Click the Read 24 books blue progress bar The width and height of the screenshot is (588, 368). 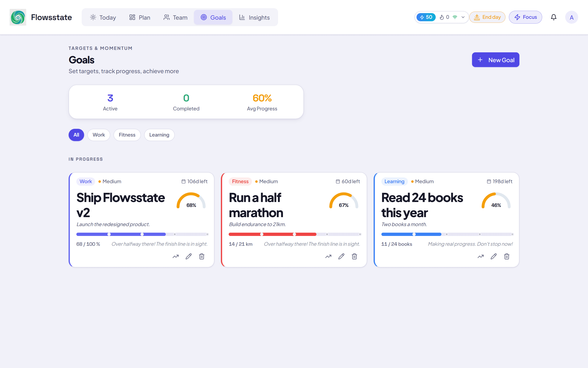click(x=447, y=234)
